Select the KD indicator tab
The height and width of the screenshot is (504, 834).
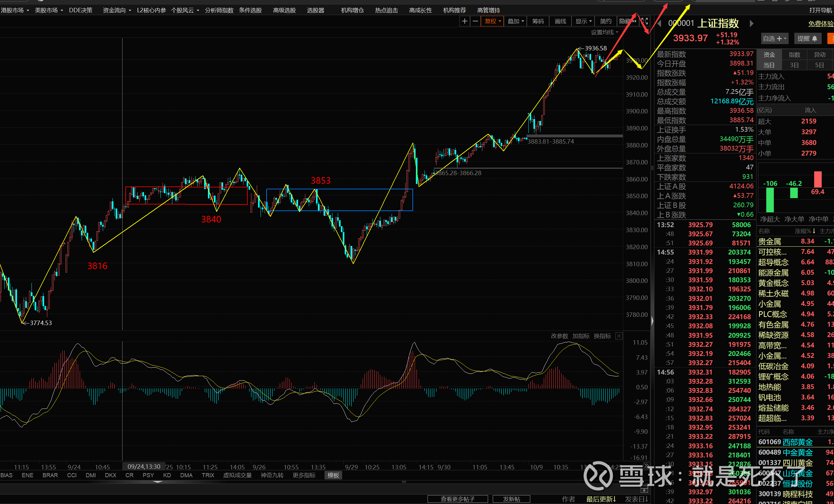coord(167,475)
